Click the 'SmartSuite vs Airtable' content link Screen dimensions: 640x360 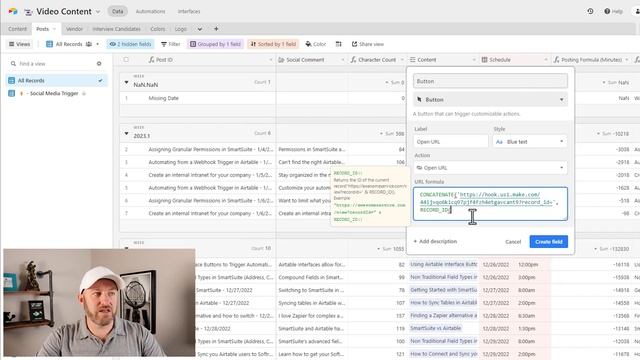[436, 328]
